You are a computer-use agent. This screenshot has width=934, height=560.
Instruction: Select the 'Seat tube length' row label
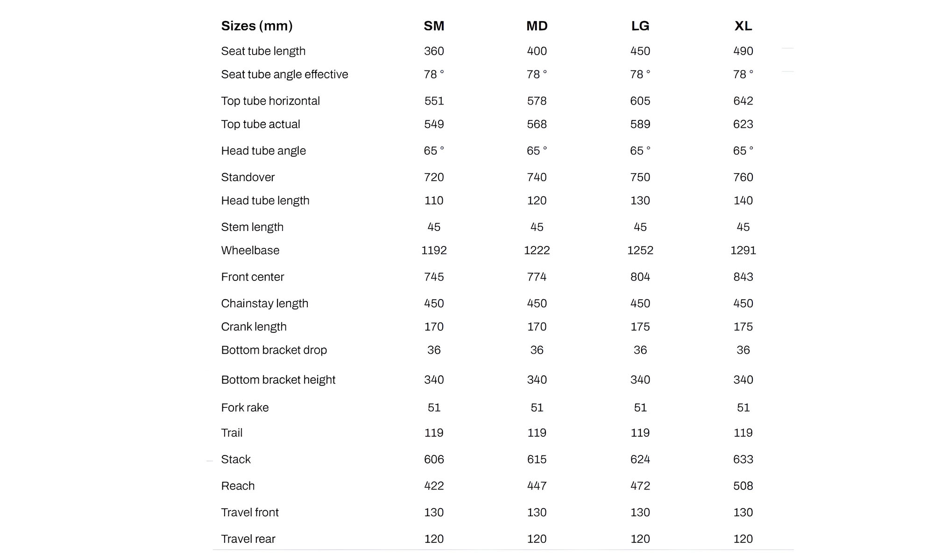pyautogui.click(x=263, y=51)
